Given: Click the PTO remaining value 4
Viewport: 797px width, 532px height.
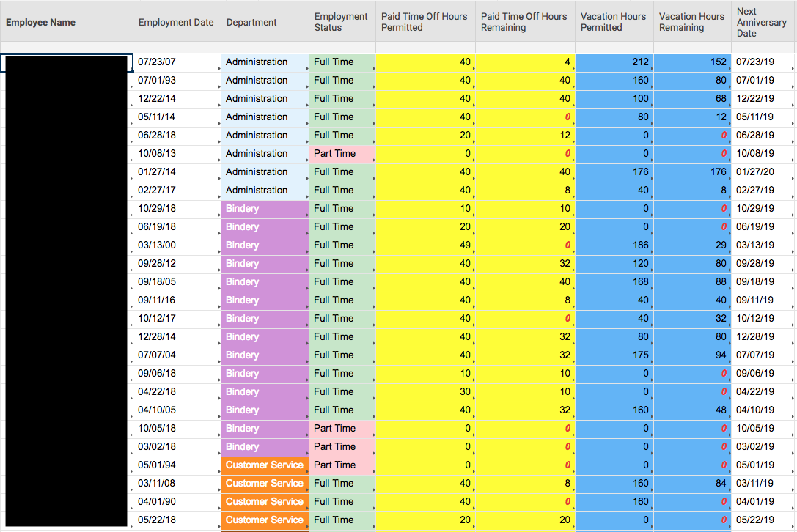Looking at the screenshot, I should [525, 62].
